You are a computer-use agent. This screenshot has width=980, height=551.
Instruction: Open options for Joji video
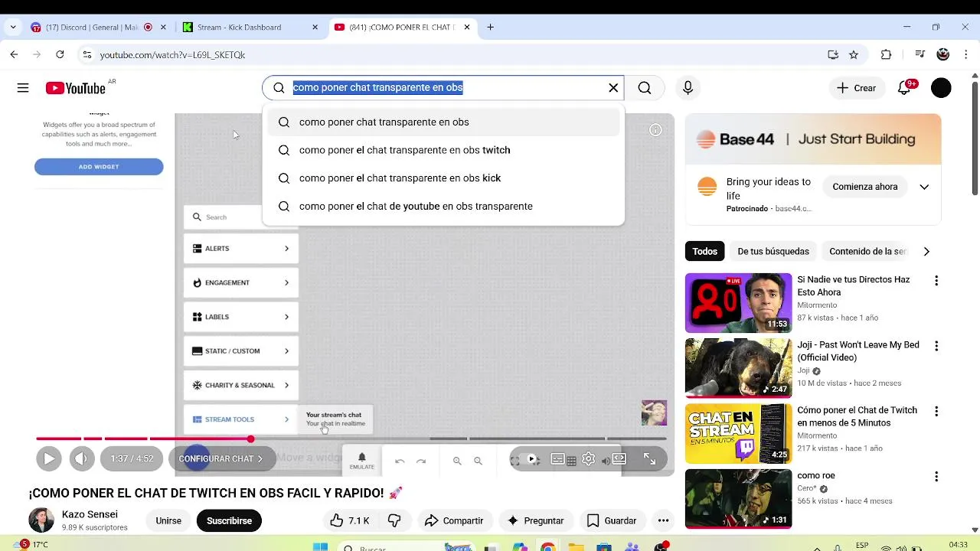click(x=936, y=347)
